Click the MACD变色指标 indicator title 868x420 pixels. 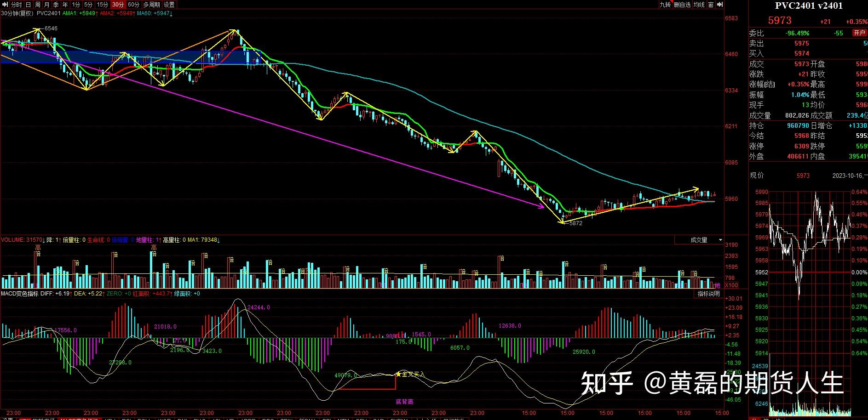20,294
